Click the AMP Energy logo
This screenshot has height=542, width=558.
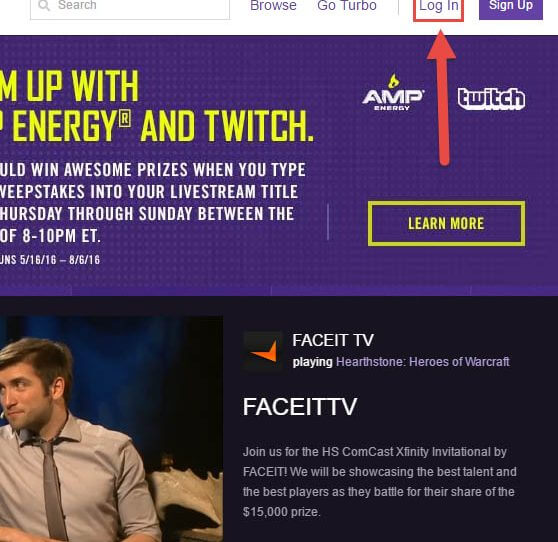pos(393,93)
